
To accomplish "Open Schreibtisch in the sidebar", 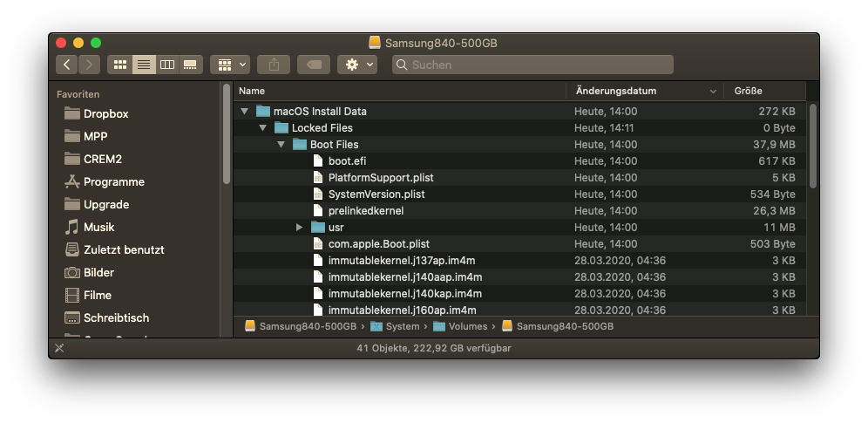I will tap(107, 318).
